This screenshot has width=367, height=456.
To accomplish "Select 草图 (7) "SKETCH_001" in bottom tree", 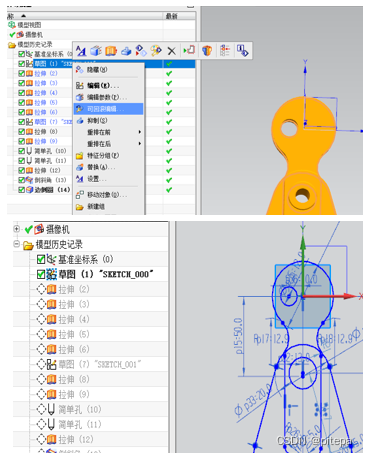I will point(99,364).
